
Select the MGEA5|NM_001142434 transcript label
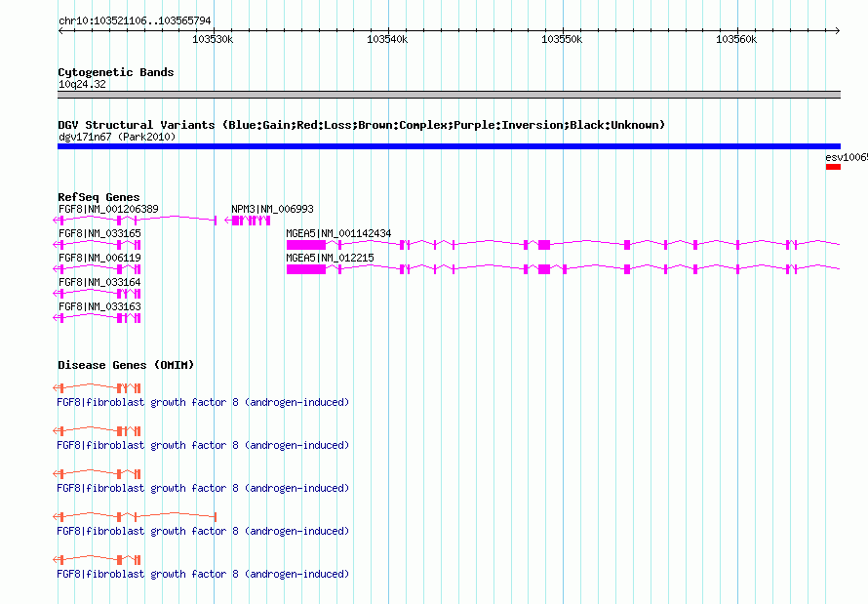coord(338,233)
